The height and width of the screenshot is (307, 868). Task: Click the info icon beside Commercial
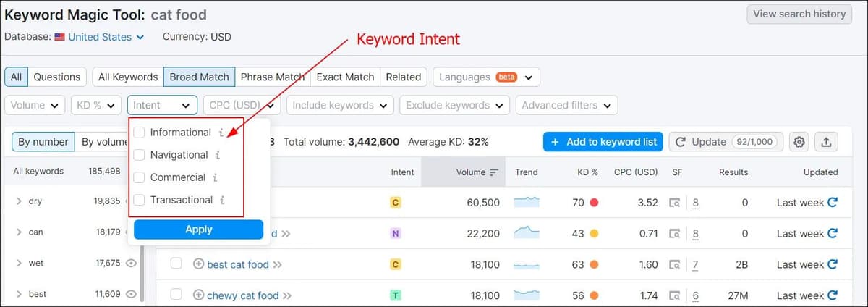[216, 177]
